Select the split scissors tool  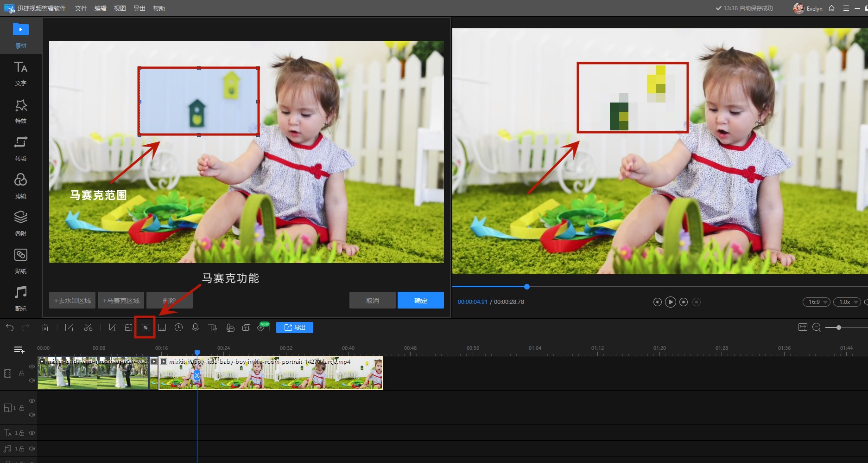click(88, 328)
